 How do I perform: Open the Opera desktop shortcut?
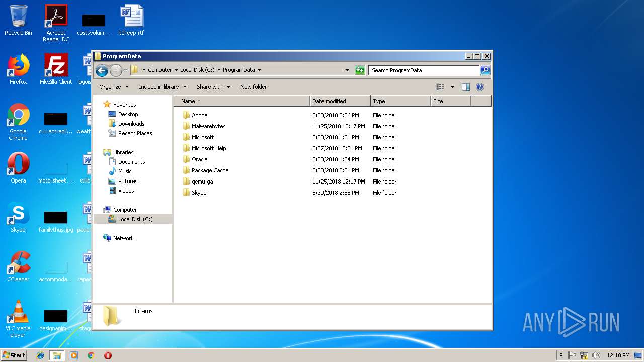coord(18,168)
